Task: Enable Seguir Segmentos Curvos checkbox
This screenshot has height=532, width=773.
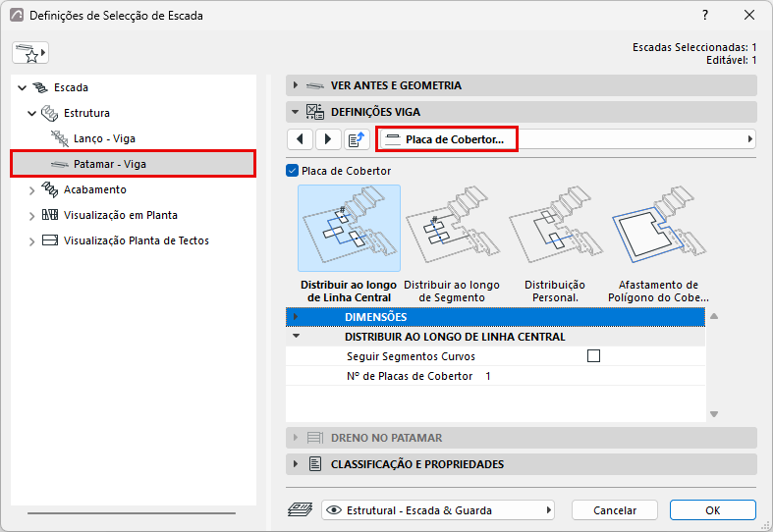Action: click(x=593, y=355)
